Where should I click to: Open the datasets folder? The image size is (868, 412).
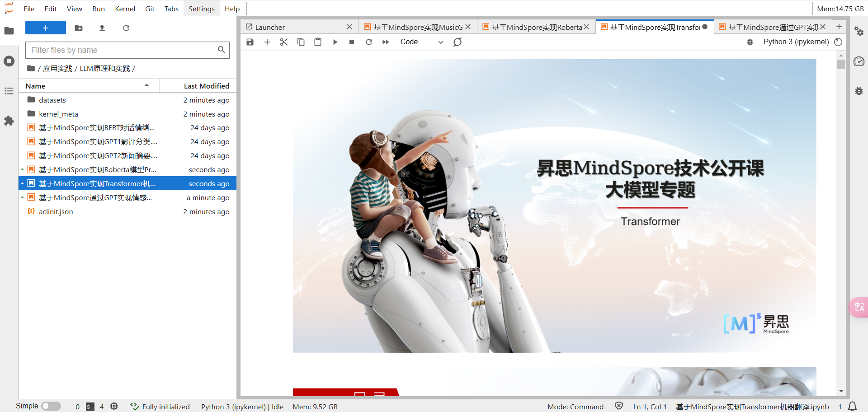[x=127, y=100]
